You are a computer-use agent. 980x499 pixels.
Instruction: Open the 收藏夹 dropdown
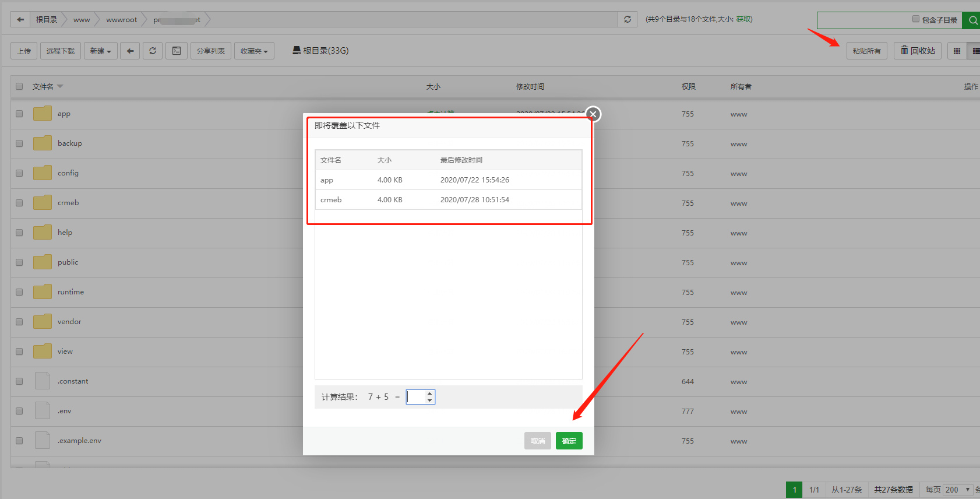click(x=254, y=51)
